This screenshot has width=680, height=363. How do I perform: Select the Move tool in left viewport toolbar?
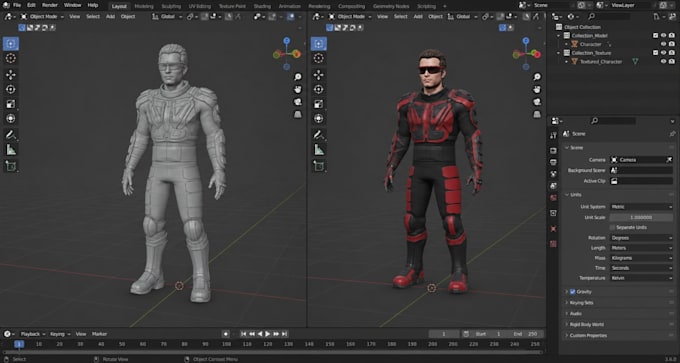[11, 75]
